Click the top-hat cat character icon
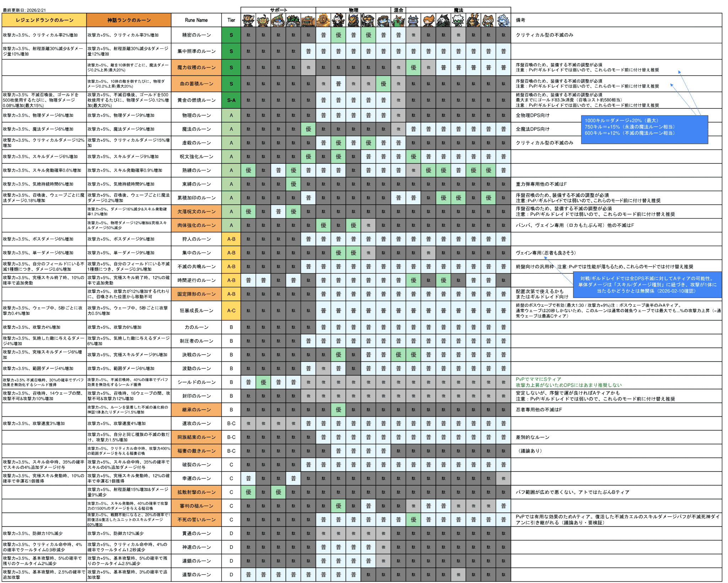 point(248,20)
